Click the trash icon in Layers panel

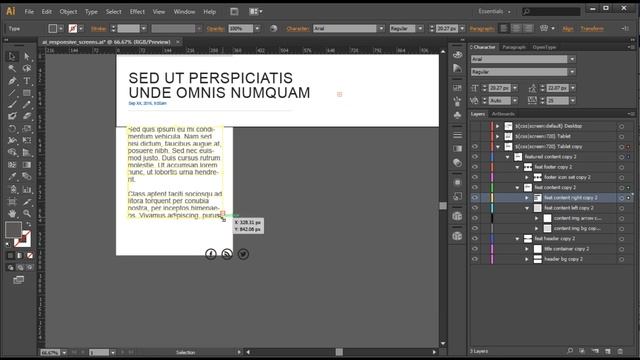(x=620, y=351)
